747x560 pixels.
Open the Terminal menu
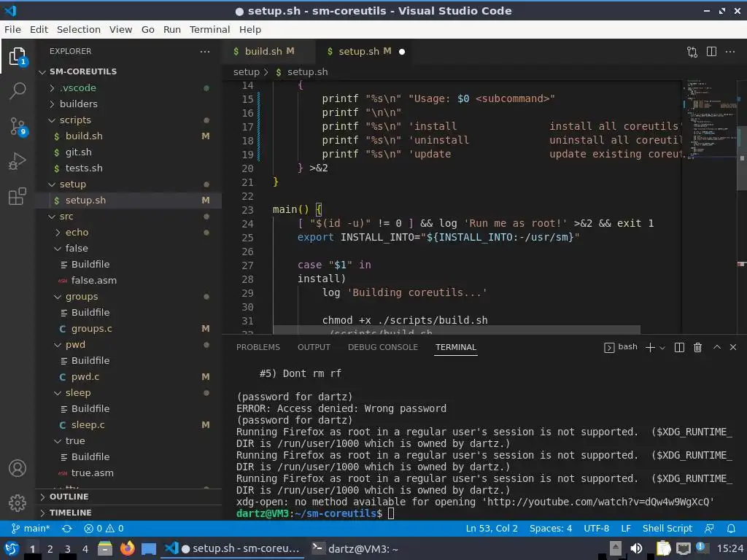(209, 29)
